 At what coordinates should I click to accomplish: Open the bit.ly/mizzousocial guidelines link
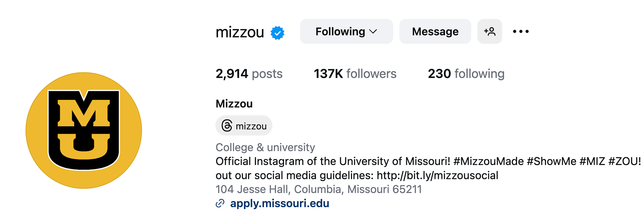[x=437, y=175]
